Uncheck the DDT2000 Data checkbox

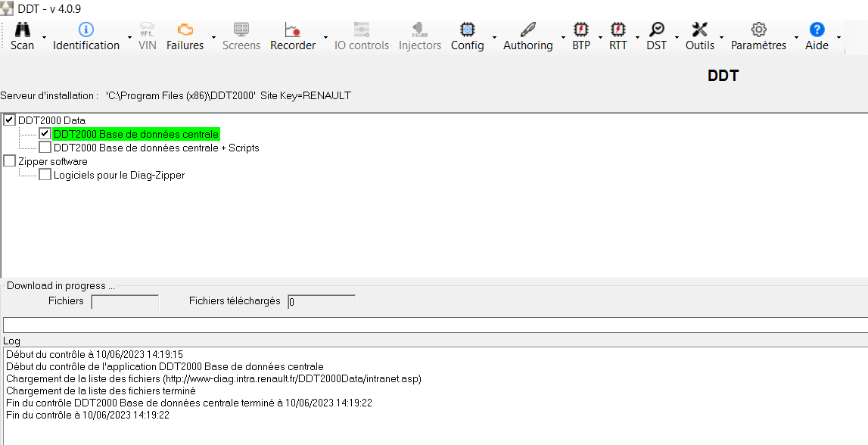[8, 120]
